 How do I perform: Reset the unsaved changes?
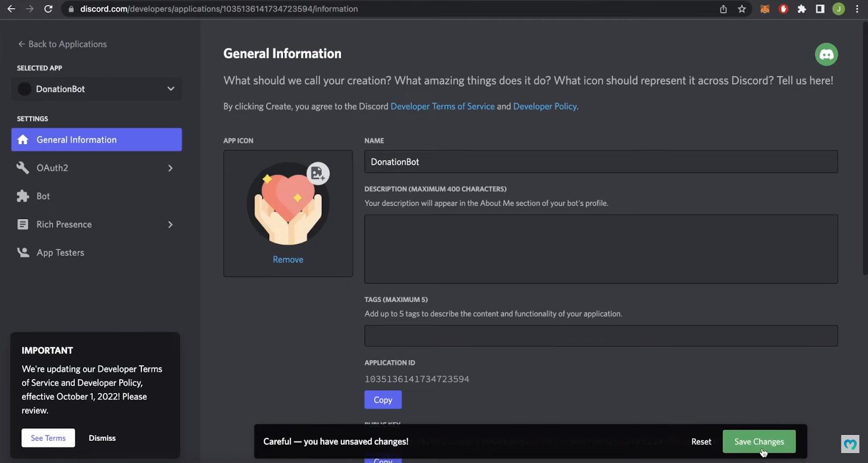click(701, 442)
